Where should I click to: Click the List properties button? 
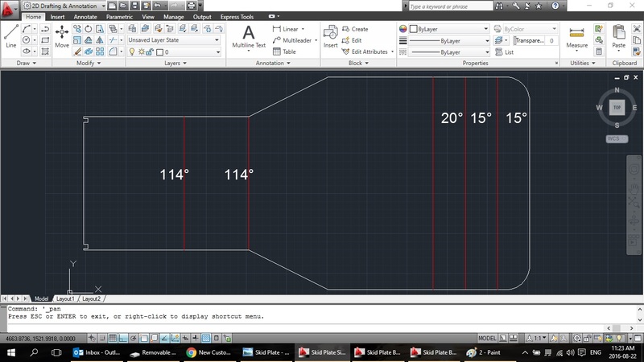[x=505, y=52]
